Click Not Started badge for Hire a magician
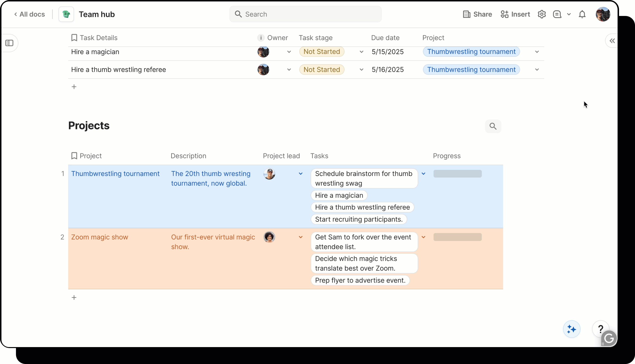Viewport: 635px width, 364px height. pyautogui.click(x=322, y=51)
